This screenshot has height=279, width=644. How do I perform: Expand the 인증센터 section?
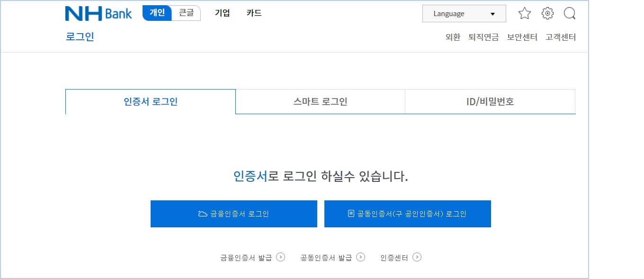tap(400, 257)
